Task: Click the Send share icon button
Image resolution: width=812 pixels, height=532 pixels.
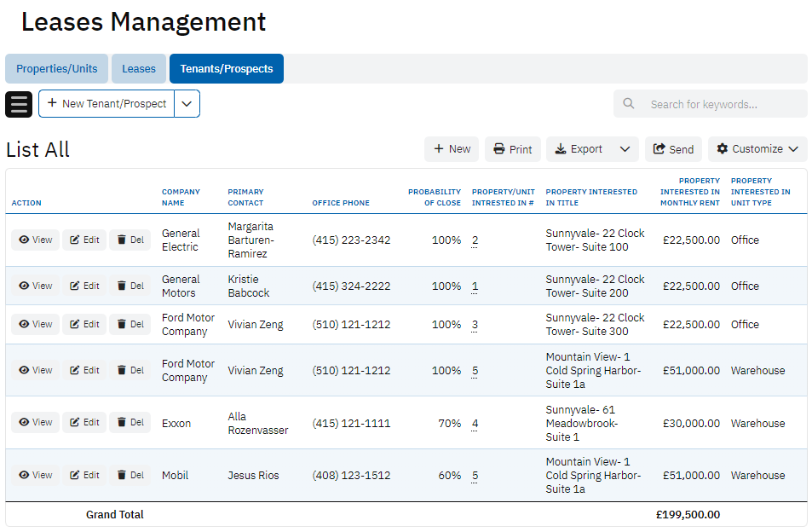Action: pyautogui.click(x=673, y=149)
